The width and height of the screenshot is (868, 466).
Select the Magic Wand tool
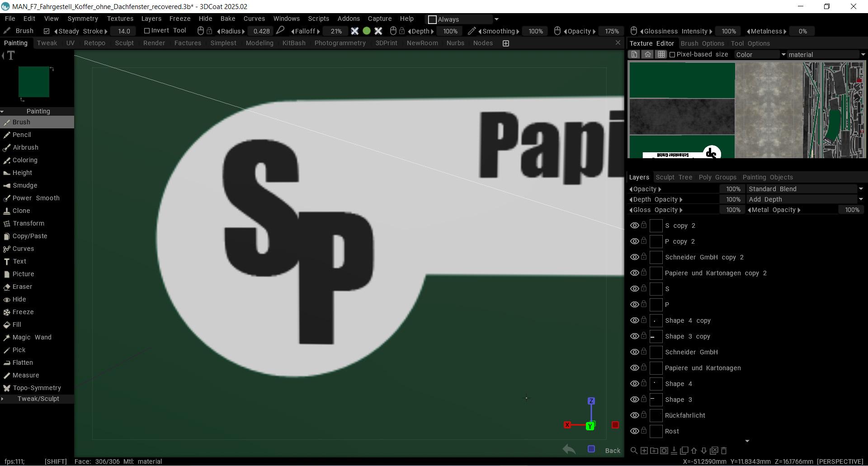[x=32, y=337]
